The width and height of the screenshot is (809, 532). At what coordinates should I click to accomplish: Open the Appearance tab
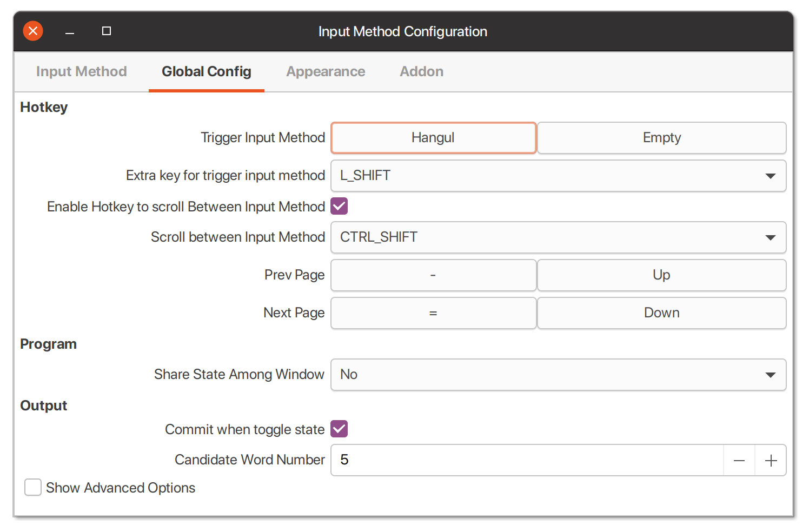tap(326, 71)
